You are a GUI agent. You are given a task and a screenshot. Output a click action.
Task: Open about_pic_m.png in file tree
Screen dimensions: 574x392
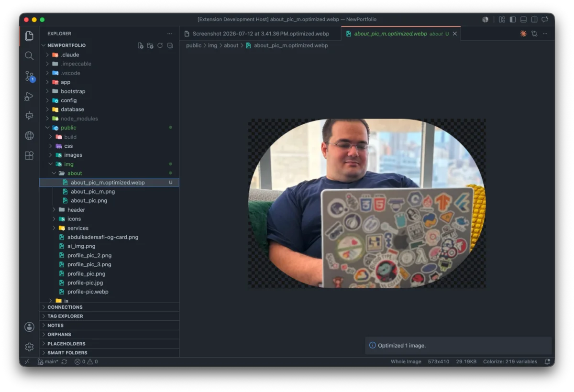109,192
